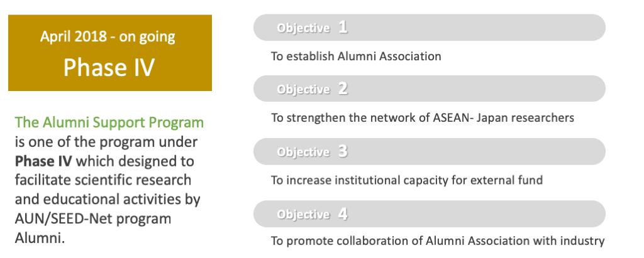Click the number 3 in Objective header

tap(343, 151)
